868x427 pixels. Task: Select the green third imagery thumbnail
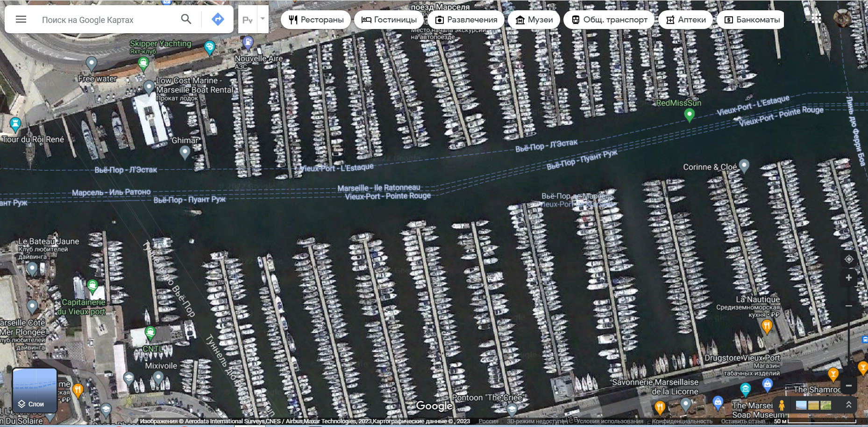pyautogui.click(x=825, y=405)
